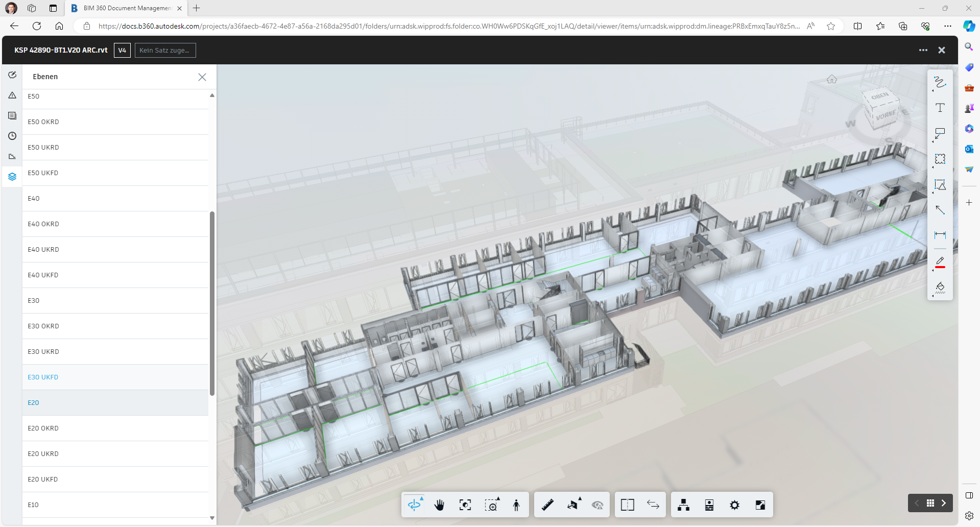
Task: Go to next sheet arrow
Action: (944, 503)
